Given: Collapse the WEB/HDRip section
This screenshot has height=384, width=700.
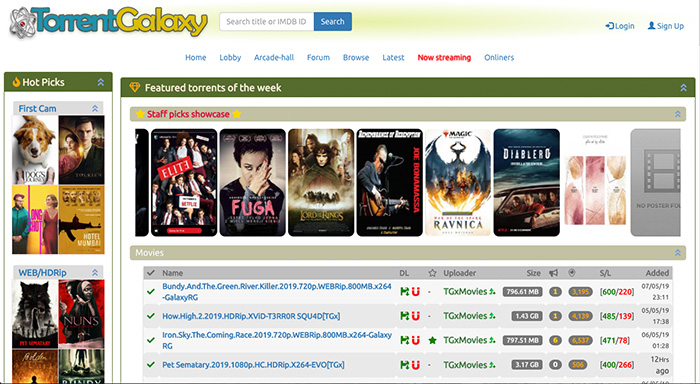Looking at the screenshot, I should pos(95,272).
